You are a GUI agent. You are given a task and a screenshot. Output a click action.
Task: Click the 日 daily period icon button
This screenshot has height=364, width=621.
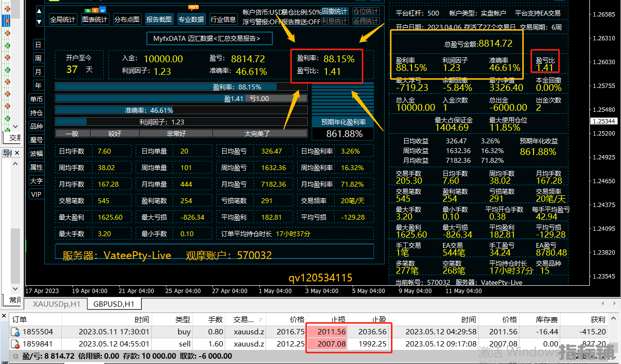coord(38,45)
